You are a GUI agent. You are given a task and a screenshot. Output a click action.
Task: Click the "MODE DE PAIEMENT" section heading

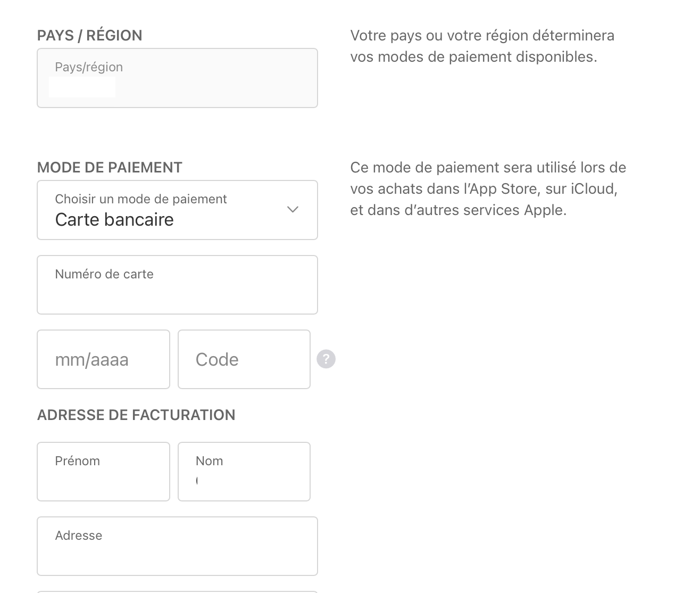110,168
